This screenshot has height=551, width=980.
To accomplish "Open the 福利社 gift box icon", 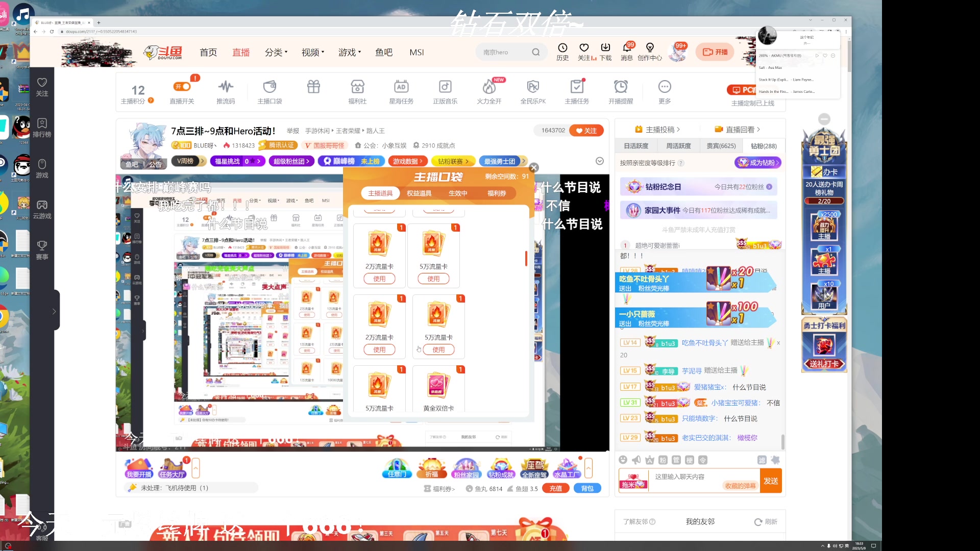I will [x=357, y=91].
